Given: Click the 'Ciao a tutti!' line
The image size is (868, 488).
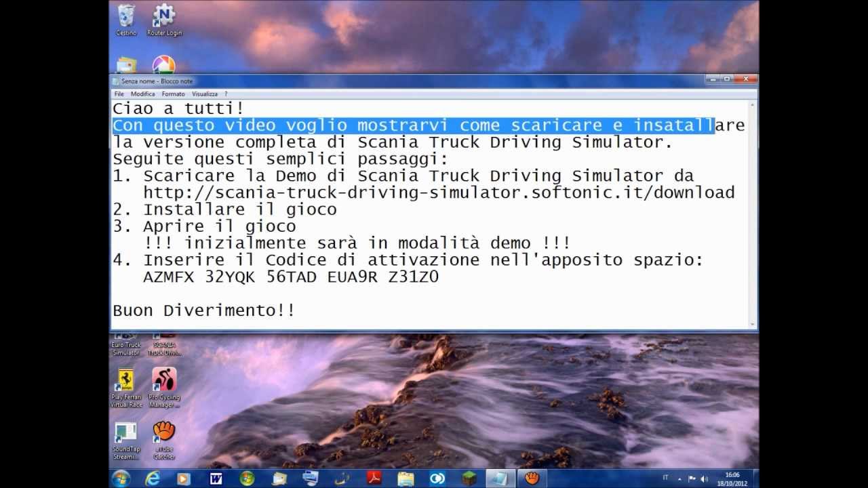Looking at the screenshot, I should (x=178, y=108).
